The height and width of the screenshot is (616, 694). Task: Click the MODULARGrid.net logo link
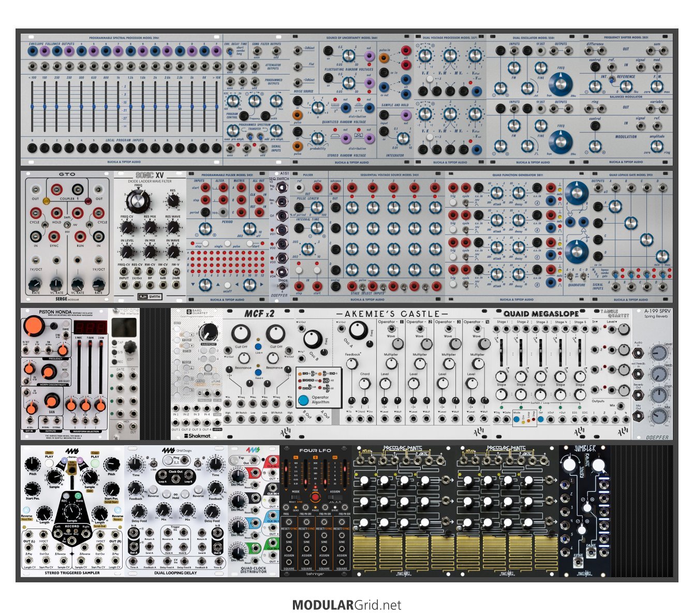pyautogui.click(x=346, y=605)
